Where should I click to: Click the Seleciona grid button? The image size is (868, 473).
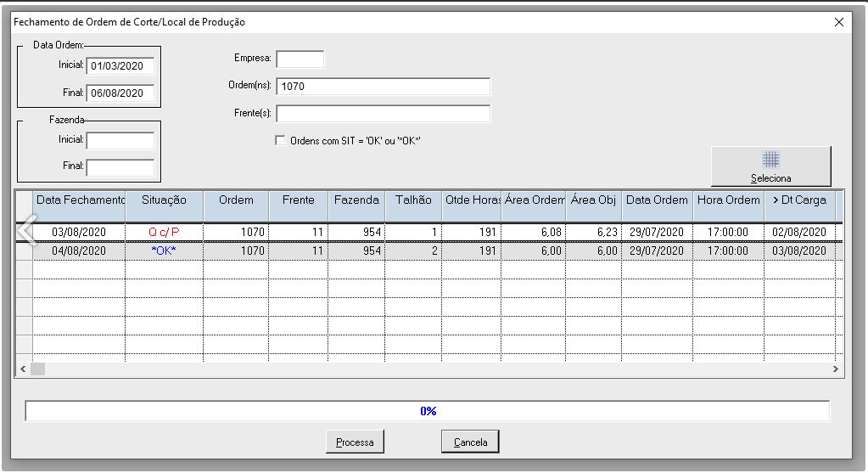pos(770,166)
